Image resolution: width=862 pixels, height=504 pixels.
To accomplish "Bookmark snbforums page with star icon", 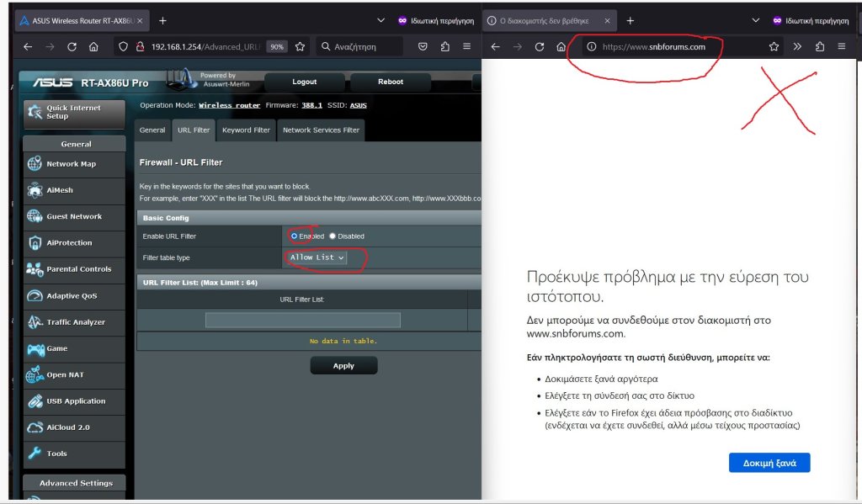I will coord(774,47).
